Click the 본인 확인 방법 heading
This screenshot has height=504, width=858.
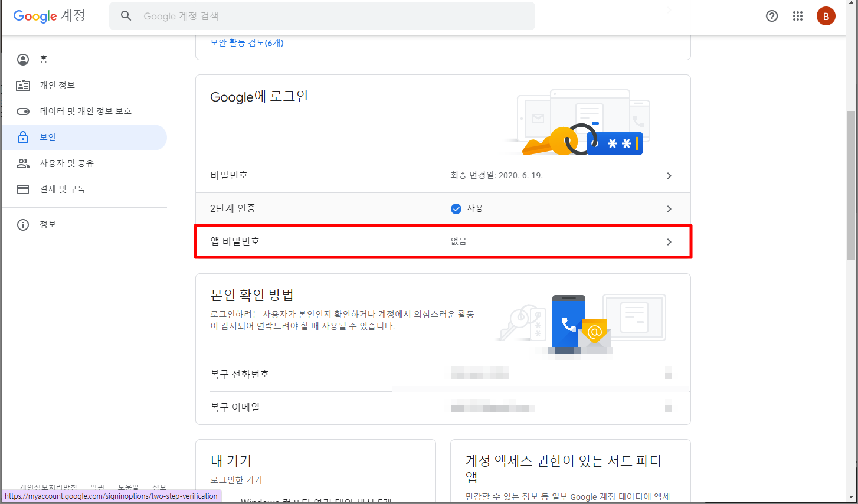coord(252,295)
